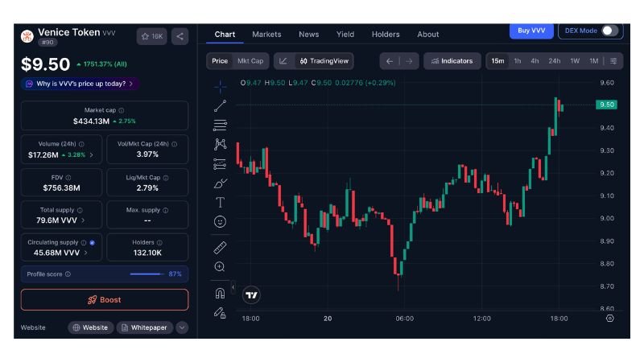Click the TradingView logo on chart
Image resolution: width=644 pixels, height=362 pixels.
251,294
